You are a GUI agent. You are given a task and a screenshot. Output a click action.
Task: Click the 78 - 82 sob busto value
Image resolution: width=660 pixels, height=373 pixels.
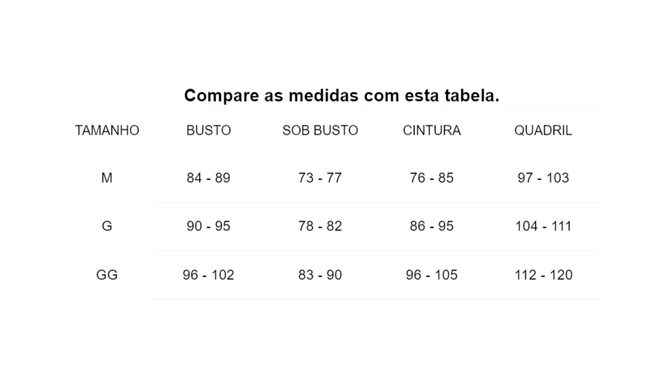tap(320, 226)
